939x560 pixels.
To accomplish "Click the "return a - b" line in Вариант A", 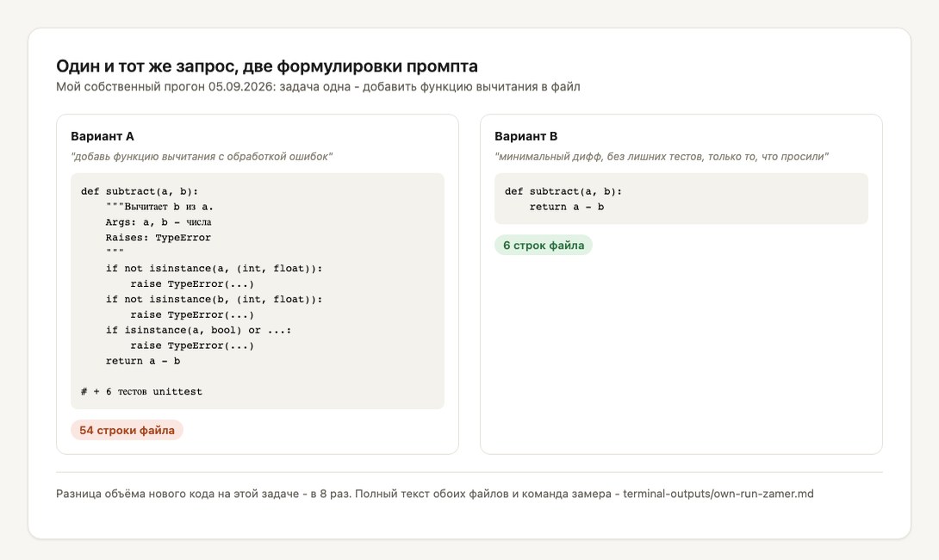I will click(142, 361).
